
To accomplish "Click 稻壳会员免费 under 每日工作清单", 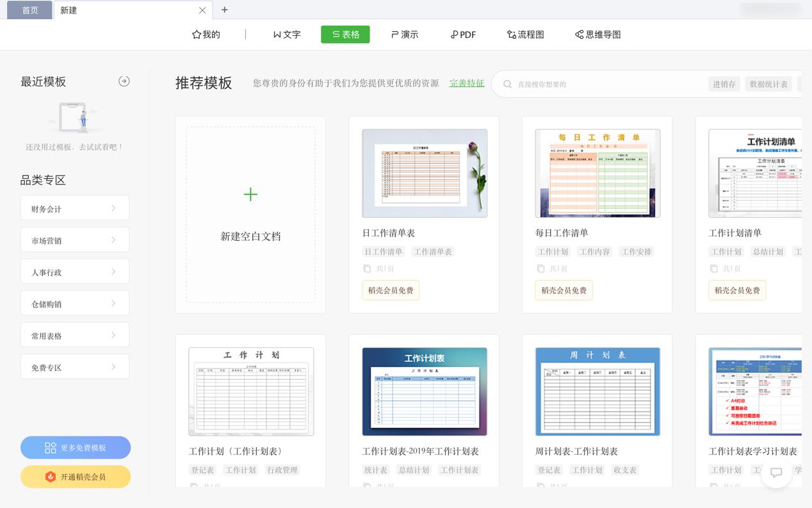I will [564, 290].
